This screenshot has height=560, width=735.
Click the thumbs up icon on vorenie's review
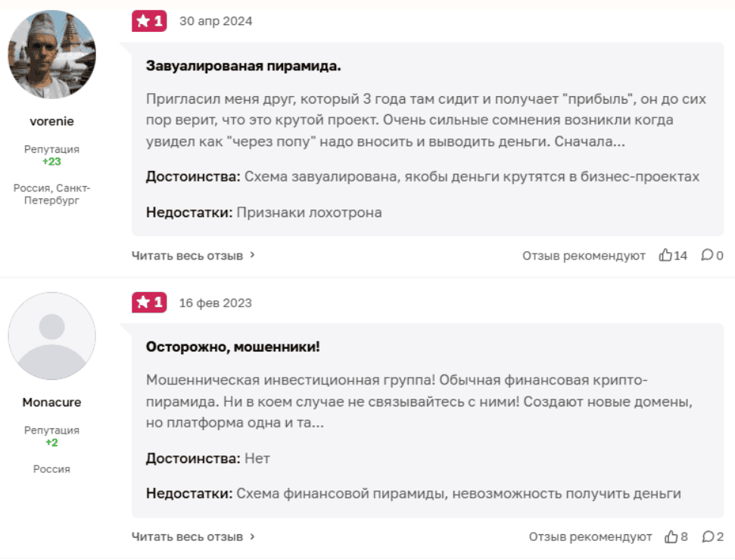coord(666,256)
